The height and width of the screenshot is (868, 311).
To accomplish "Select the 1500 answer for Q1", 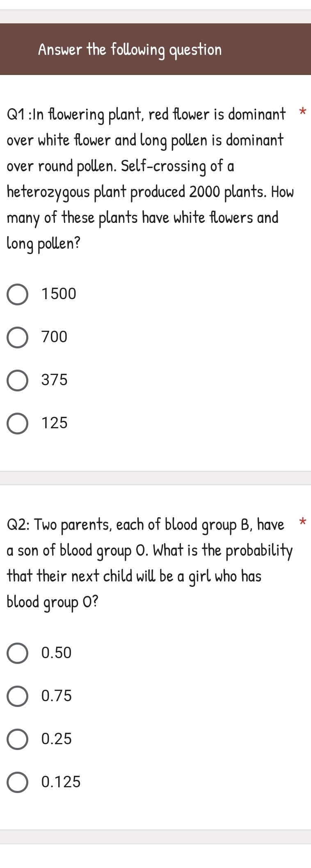I will click(17, 294).
